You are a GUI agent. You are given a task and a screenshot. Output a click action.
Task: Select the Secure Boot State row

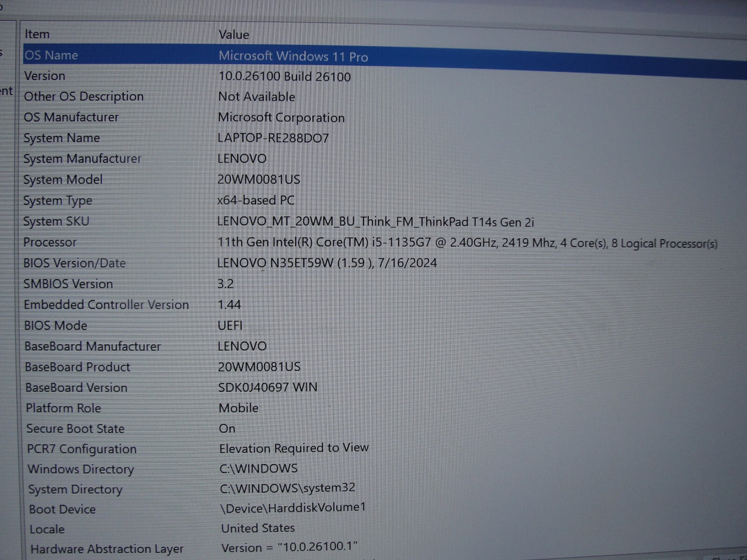click(75, 429)
